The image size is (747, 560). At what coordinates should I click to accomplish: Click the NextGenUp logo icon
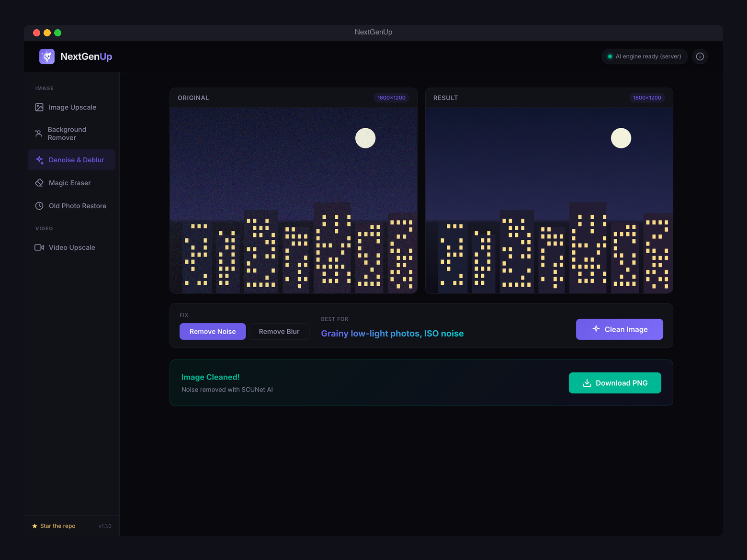coord(47,56)
